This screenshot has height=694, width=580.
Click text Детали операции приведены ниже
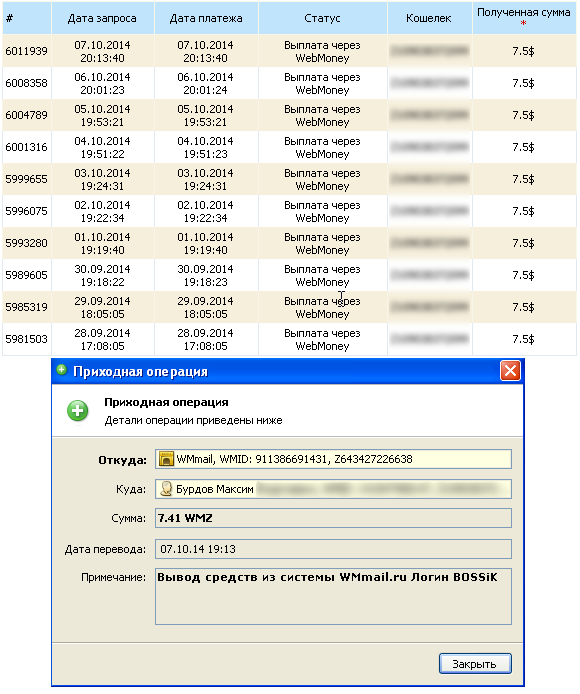pyautogui.click(x=193, y=420)
